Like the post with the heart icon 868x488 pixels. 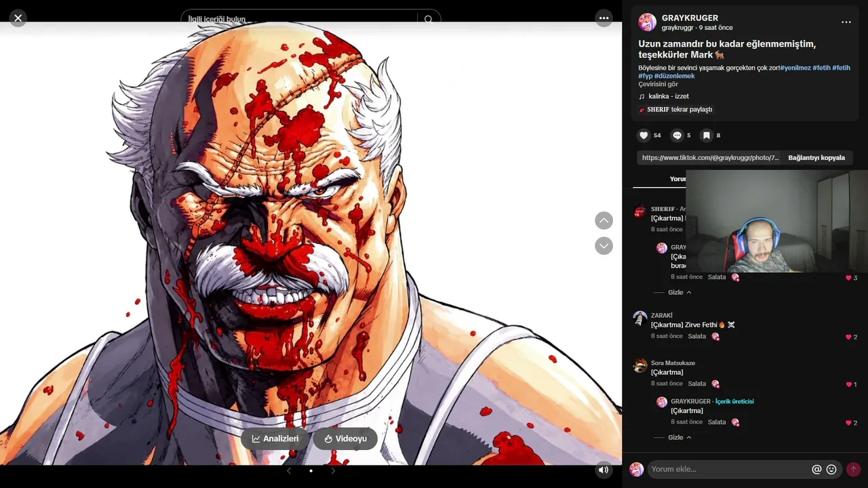pos(644,136)
